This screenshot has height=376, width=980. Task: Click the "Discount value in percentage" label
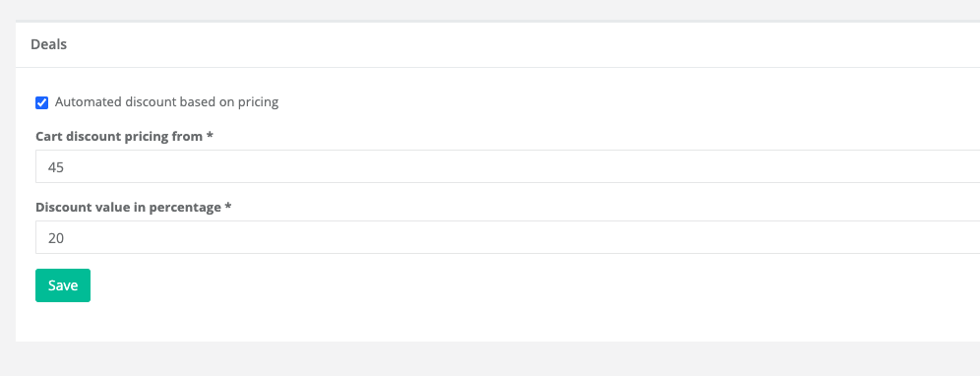pos(128,207)
